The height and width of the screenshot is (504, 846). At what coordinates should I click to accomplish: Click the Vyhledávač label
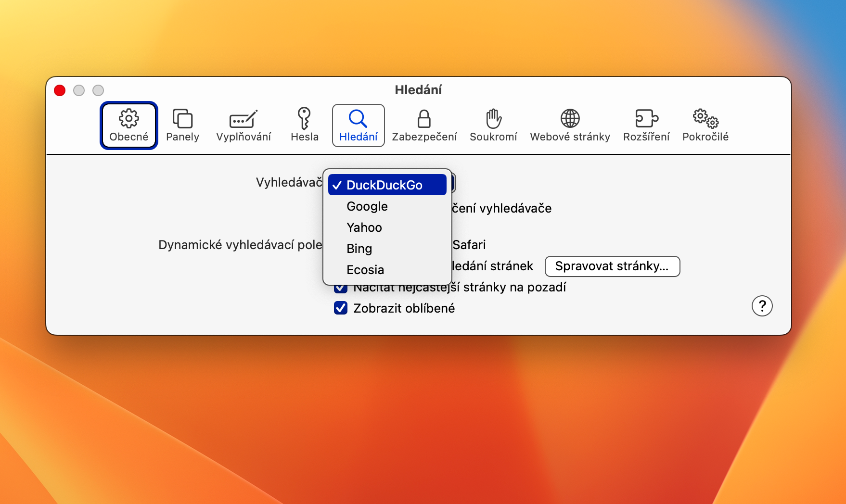289,182
